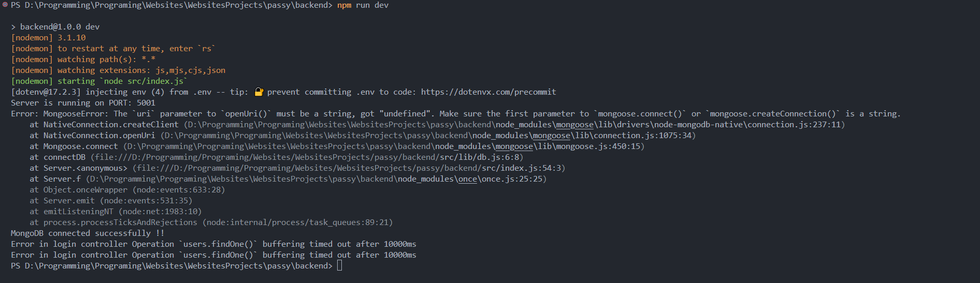980x283 pixels.
Task: Open mongoose.js:450:15 stack trace link
Action: point(384,146)
